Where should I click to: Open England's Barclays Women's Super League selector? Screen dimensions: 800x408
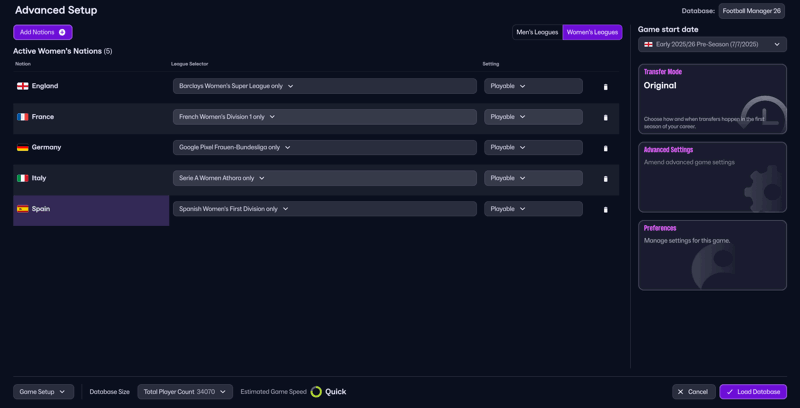pyautogui.click(x=324, y=86)
